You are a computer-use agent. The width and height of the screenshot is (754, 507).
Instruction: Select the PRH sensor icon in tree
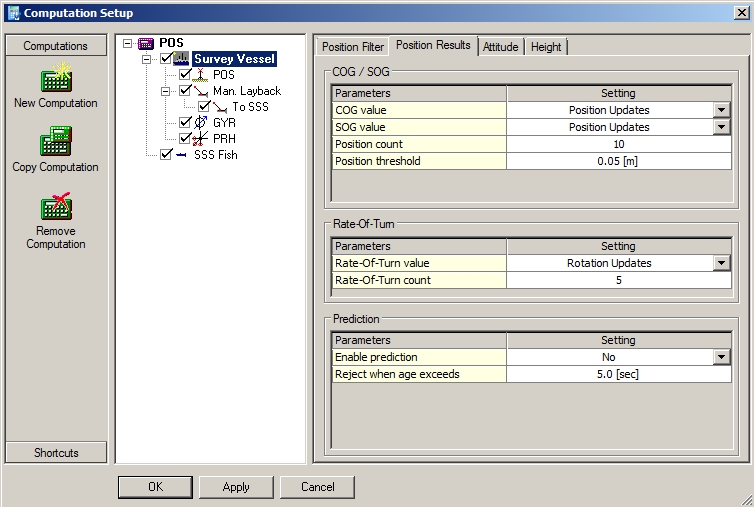pos(201,138)
